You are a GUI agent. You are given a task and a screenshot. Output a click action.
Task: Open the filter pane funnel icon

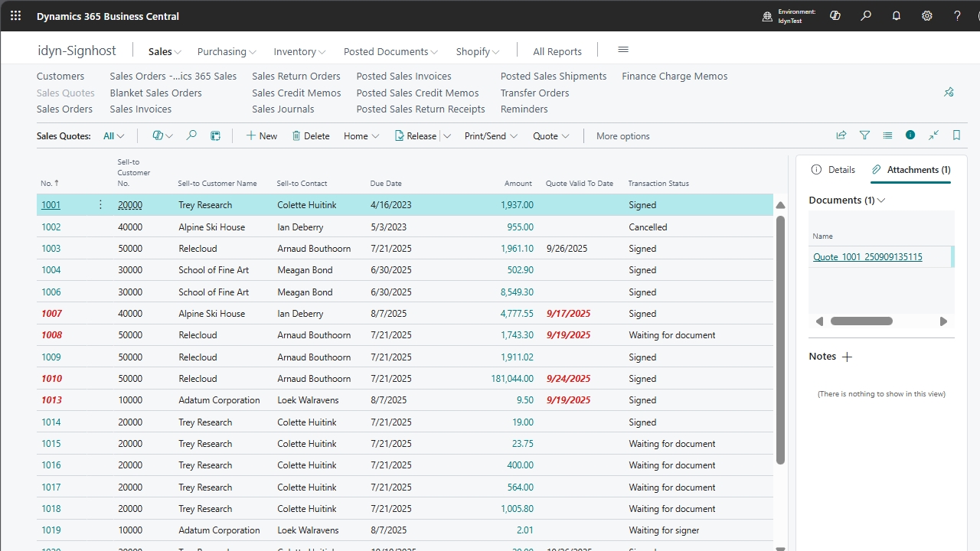coord(864,135)
